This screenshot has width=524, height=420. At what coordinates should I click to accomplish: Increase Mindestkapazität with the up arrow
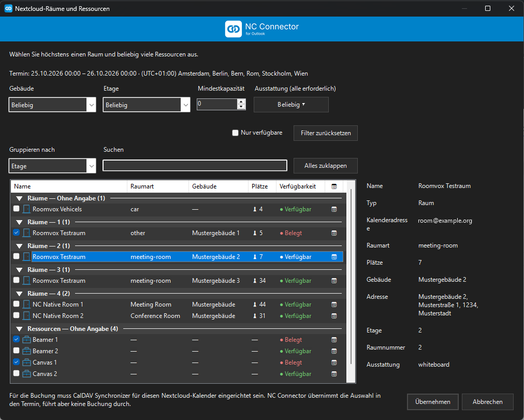click(x=241, y=102)
